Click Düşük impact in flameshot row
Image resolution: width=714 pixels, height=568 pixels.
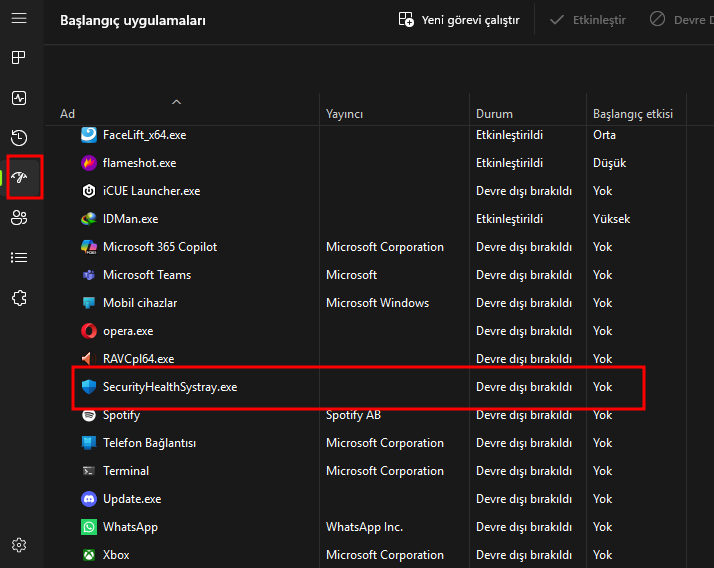(609, 163)
